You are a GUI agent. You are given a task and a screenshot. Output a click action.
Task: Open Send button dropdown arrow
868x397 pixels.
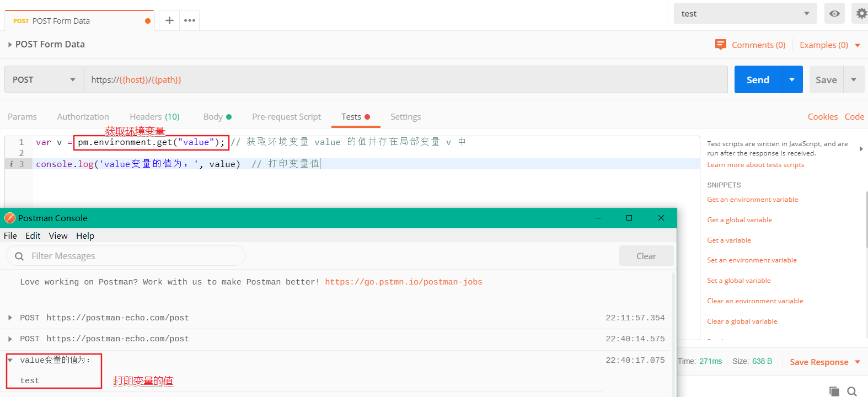792,79
